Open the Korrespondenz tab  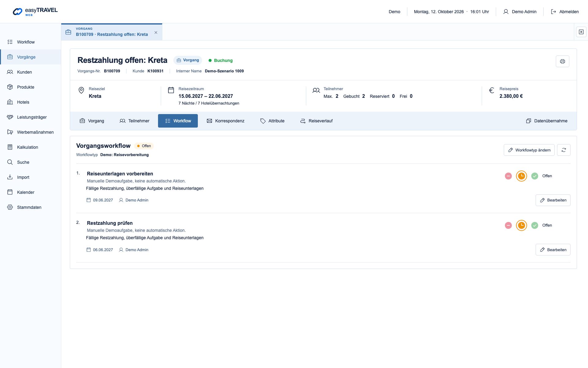click(225, 121)
